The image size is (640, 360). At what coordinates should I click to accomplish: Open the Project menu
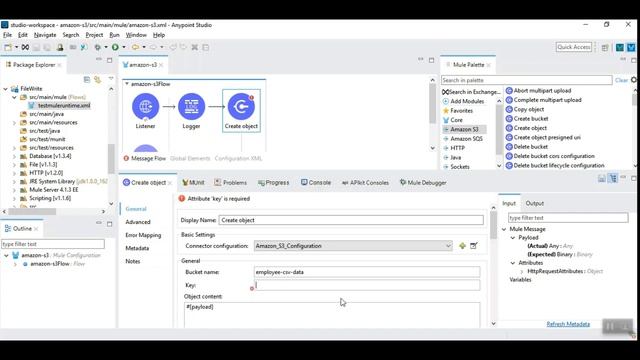94,35
